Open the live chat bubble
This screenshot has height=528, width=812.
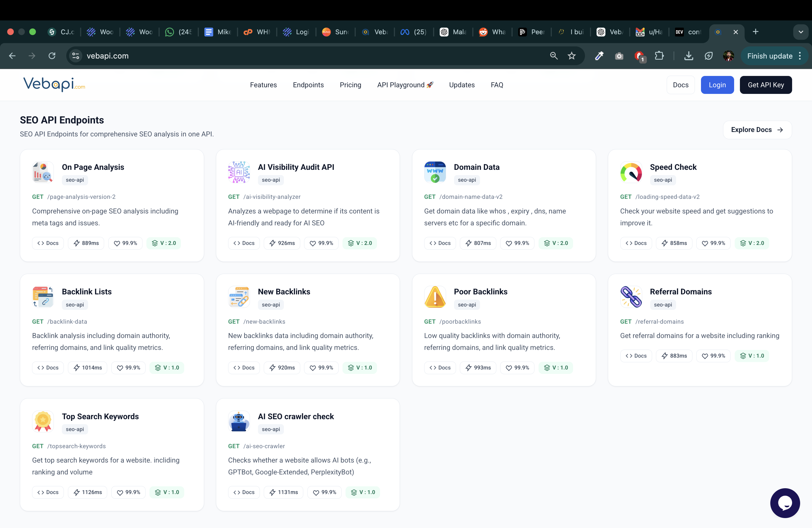click(x=785, y=503)
